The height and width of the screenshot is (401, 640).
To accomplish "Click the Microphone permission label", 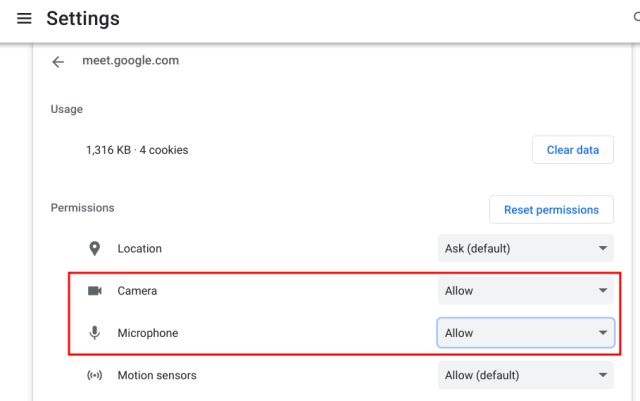I will (145, 333).
